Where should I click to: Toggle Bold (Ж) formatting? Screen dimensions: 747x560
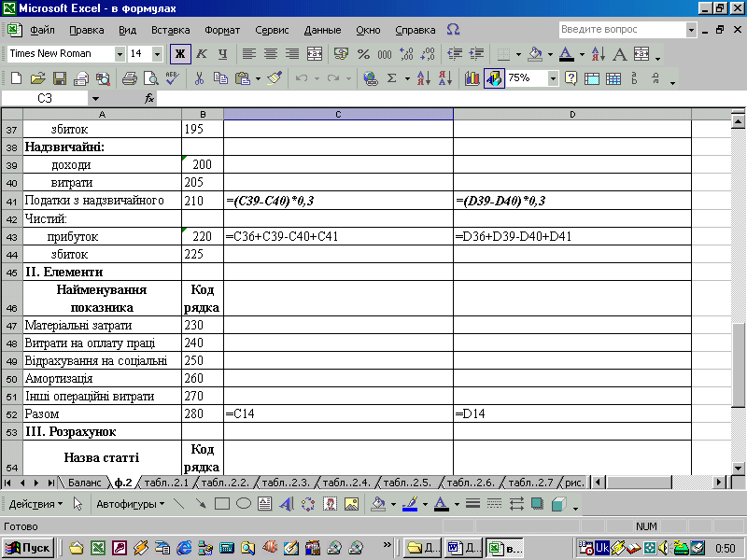pos(180,54)
